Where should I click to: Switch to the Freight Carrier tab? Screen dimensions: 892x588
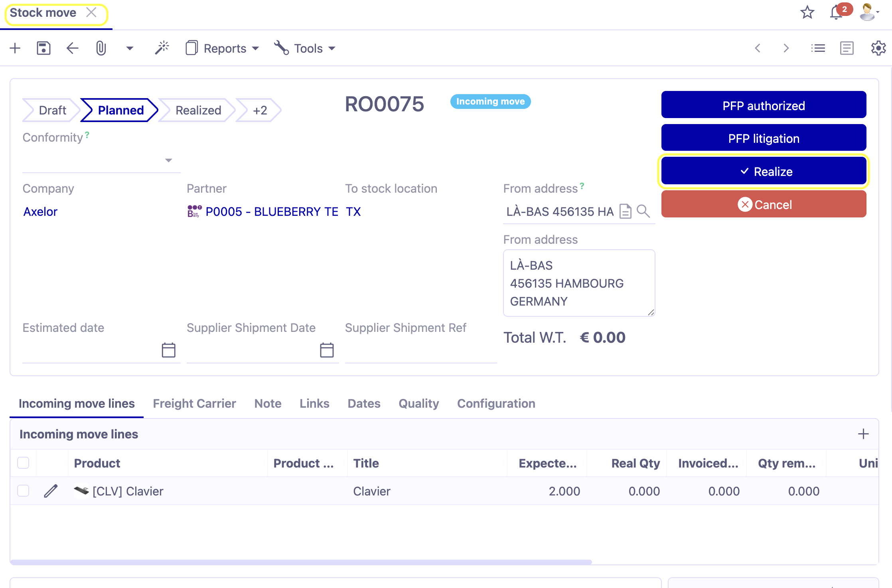194,403
